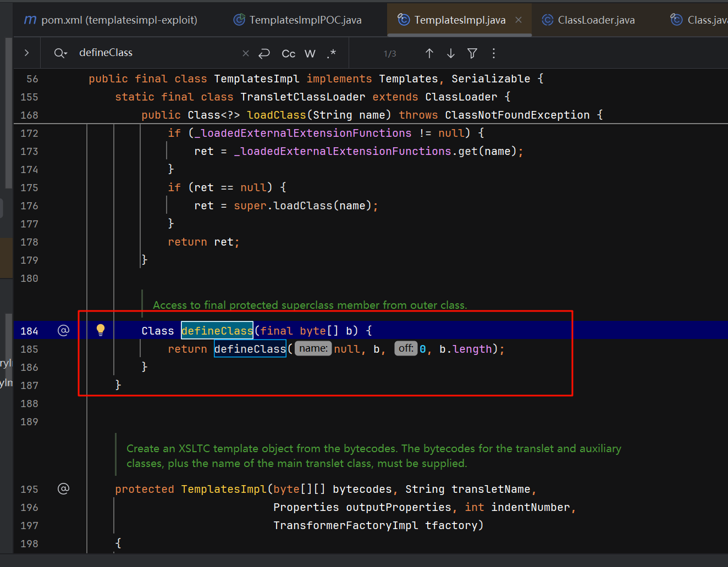
Task: Open the yellow lightbulb quick-fix
Action: coord(101,330)
